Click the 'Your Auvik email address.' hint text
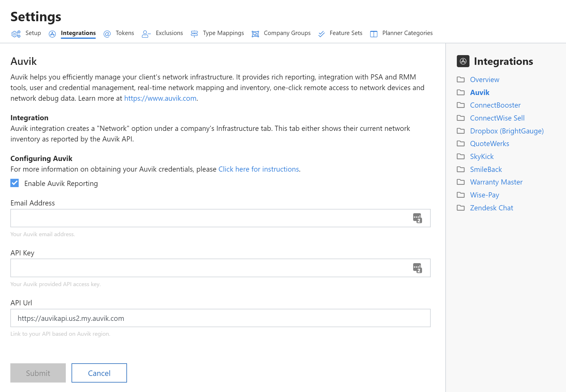This screenshot has height=392, width=566. coord(43,234)
